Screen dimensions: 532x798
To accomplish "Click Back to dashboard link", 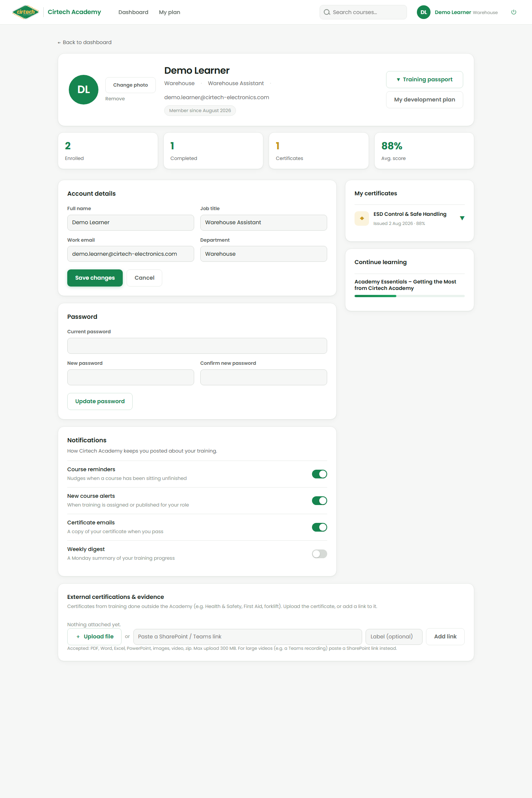I will pos(84,42).
